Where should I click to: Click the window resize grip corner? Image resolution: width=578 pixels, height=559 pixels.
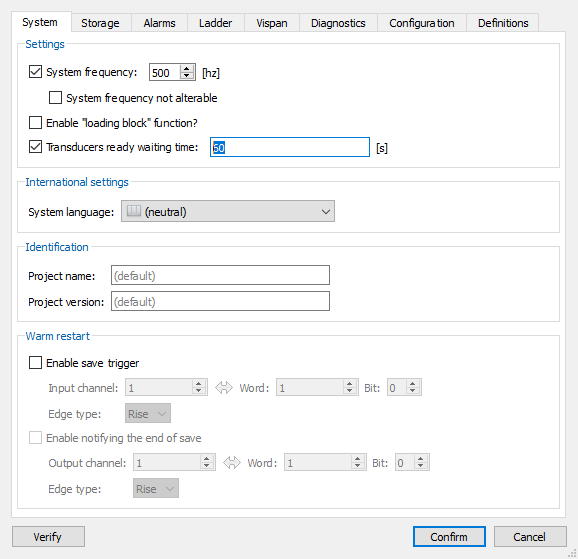click(573, 553)
